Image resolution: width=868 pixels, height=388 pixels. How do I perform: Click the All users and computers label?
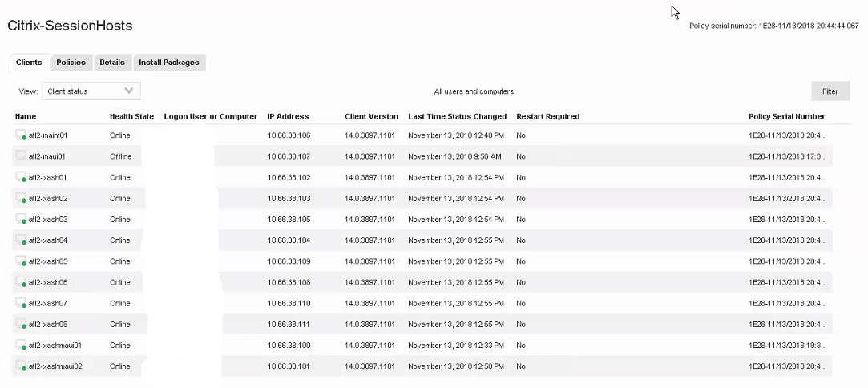(474, 92)
